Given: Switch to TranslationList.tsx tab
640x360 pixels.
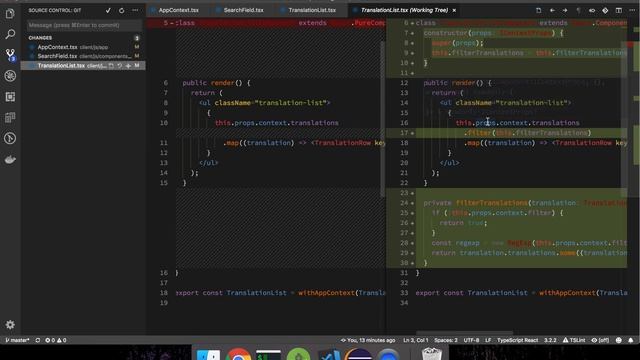Looking at the screenshot, I should pos(312,10).
